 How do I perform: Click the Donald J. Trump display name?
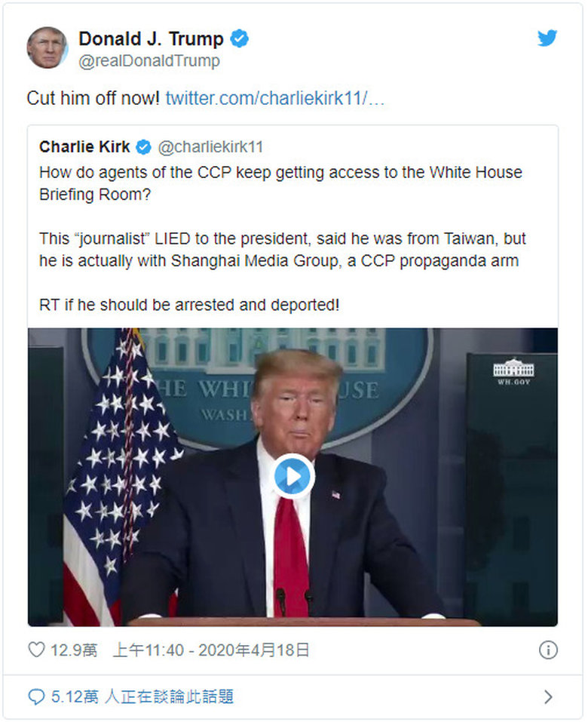tap(151, 38)
